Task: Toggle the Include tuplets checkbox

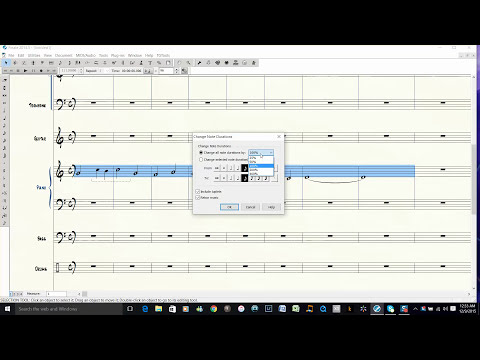Action: [197, 192]
